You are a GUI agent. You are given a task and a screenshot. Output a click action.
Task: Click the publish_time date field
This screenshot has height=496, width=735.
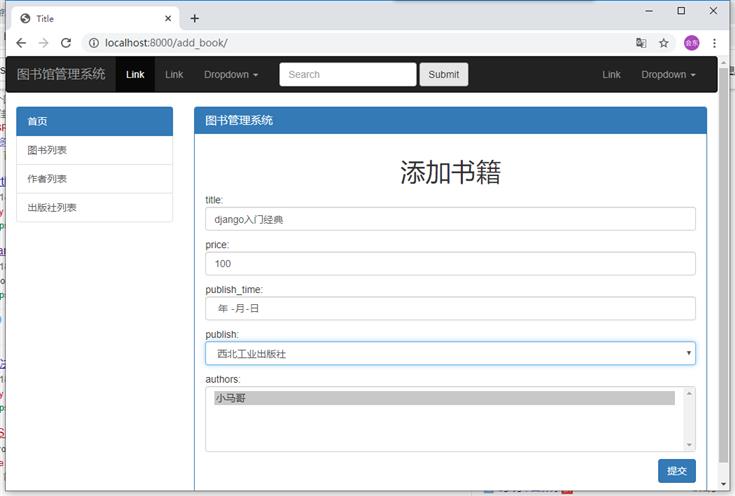click(450, 309)
